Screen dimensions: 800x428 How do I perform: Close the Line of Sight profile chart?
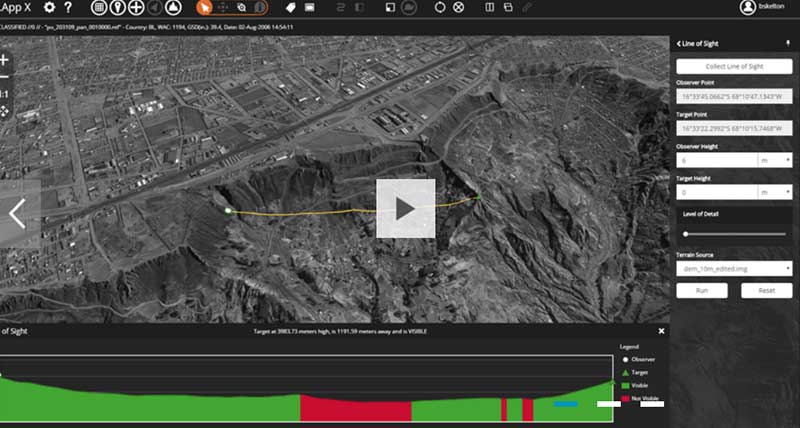click(661, 330)
